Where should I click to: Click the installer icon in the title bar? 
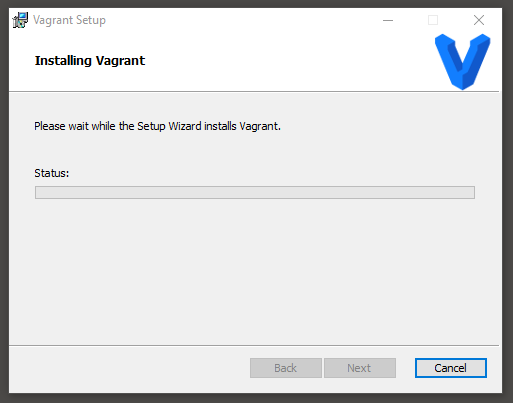[x=20, y=20]
